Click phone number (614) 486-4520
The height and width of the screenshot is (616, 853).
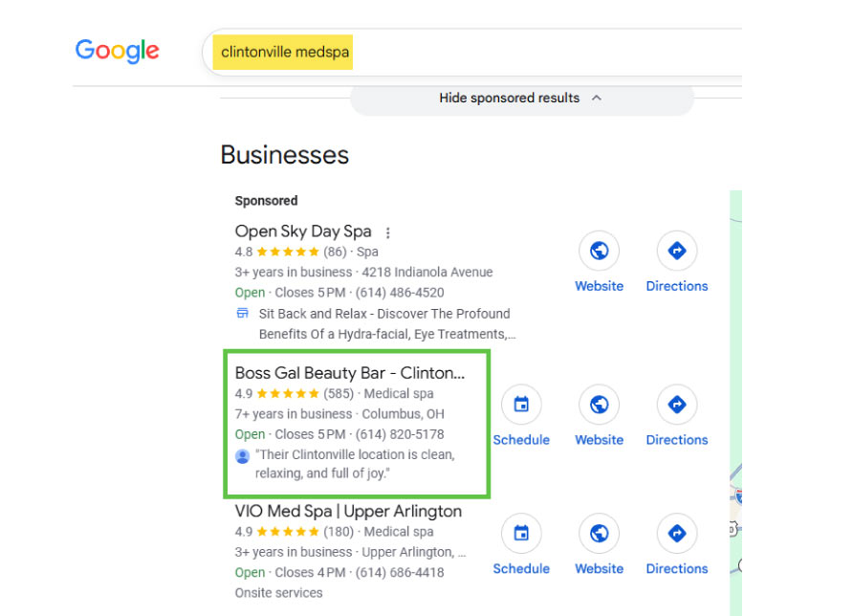(x=400, y=293)
